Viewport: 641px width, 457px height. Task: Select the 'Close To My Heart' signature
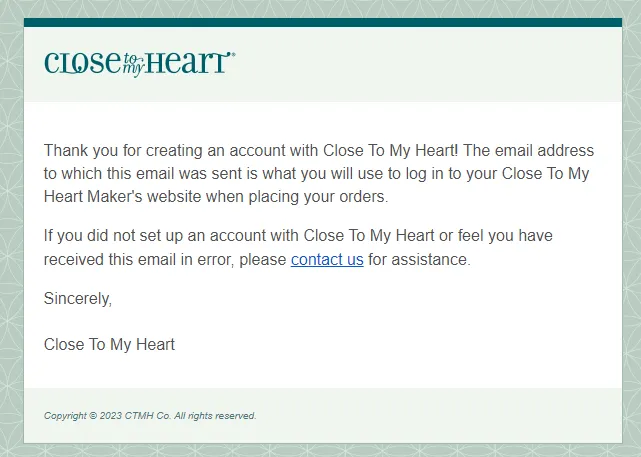pyautogui.click(x=109, y=344)
